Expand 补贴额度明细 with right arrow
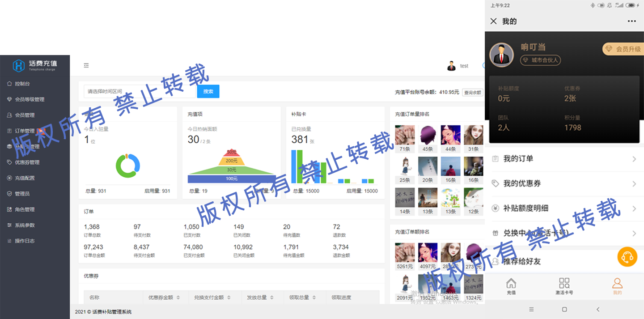 (x=634, y=208)
